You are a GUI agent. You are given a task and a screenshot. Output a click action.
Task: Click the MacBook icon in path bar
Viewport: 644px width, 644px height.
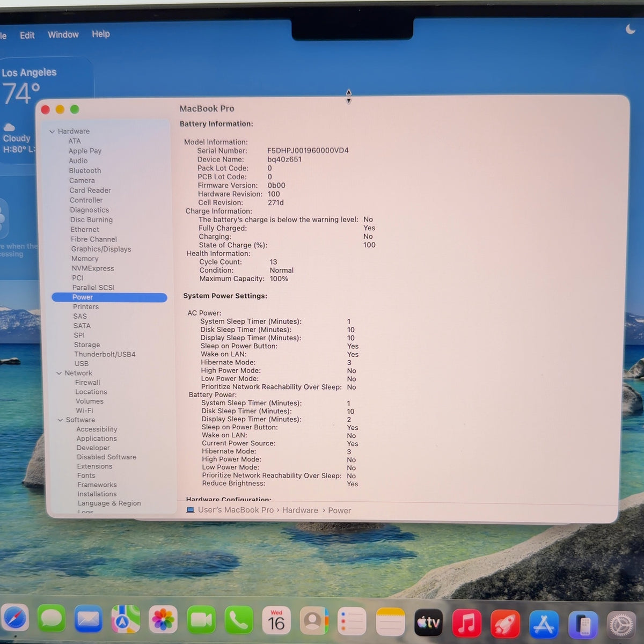(190, 510)
